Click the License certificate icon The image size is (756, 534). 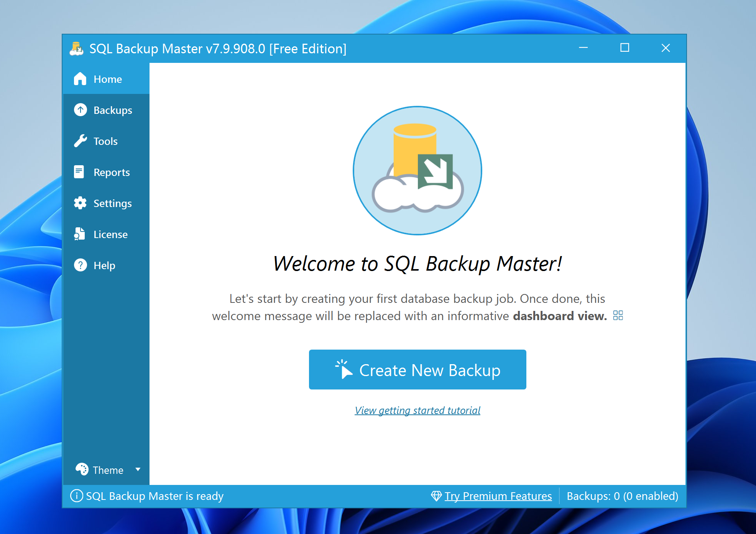(x=79, y=234)
